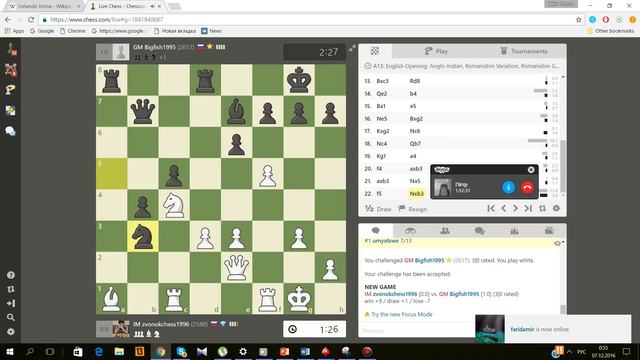This screenshot has width=640, height=360.
Task: Open the News bookmark
Action: coord(211,31)
